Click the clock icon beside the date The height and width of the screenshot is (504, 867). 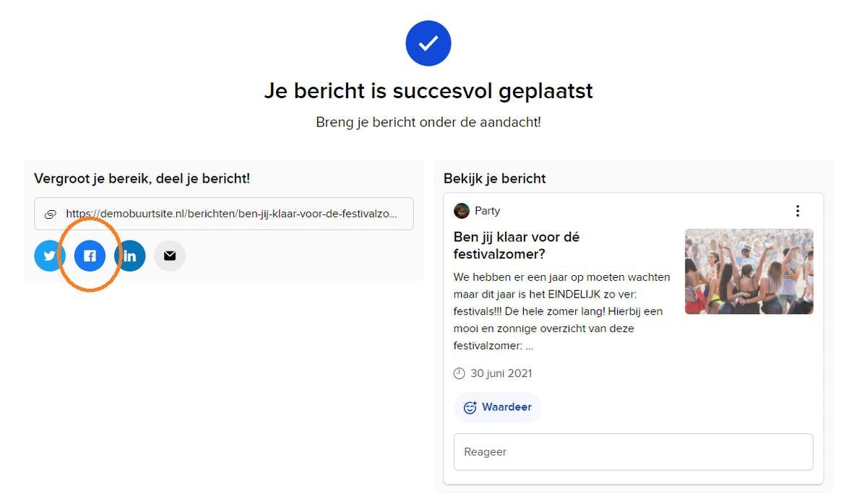tap(460, 373)
